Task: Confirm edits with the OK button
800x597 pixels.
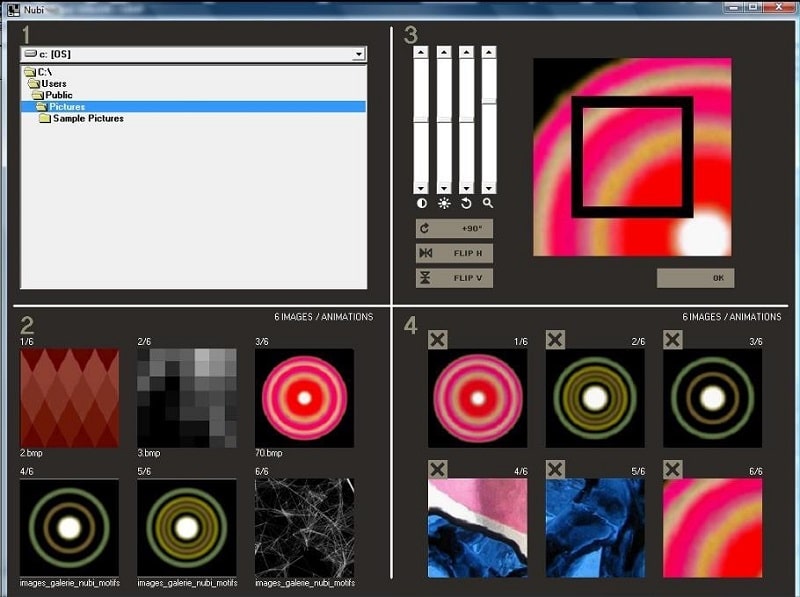Action: pyautogui.click(x=695, y=278)
